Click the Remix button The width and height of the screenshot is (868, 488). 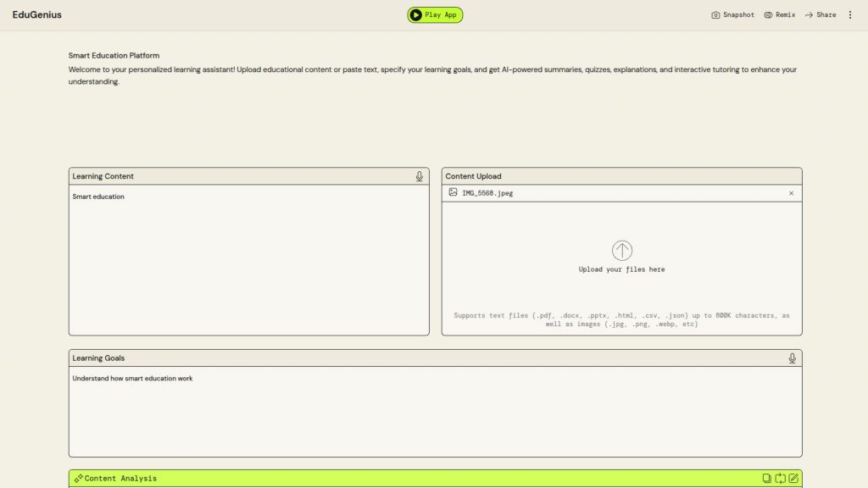[x=779, y=14]
